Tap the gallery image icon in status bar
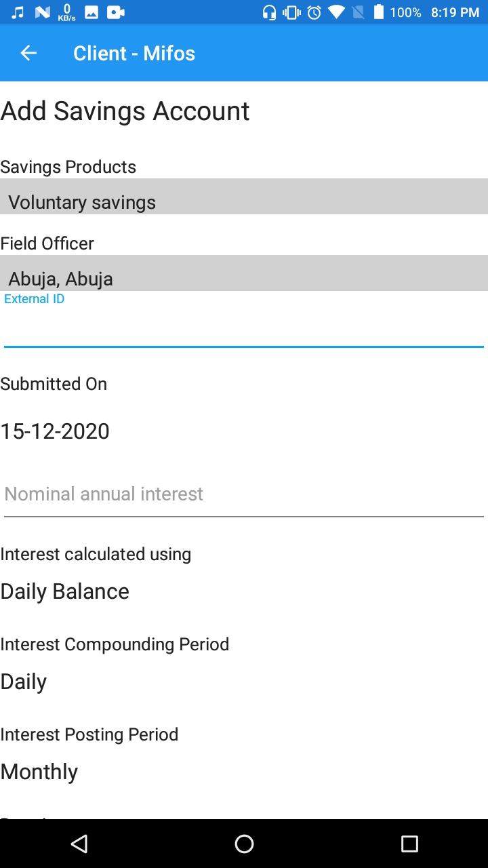Screen dimensions: 488x868 tap(91, 12)
